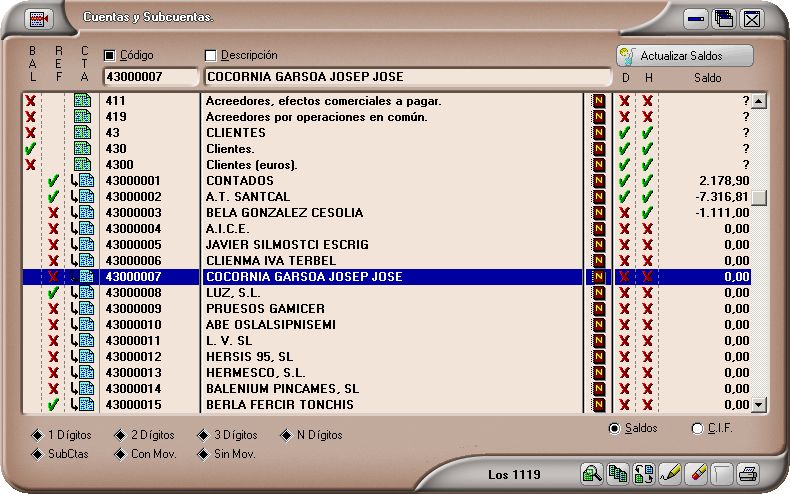Select the Saldos radio button

(x=615, y=428)
